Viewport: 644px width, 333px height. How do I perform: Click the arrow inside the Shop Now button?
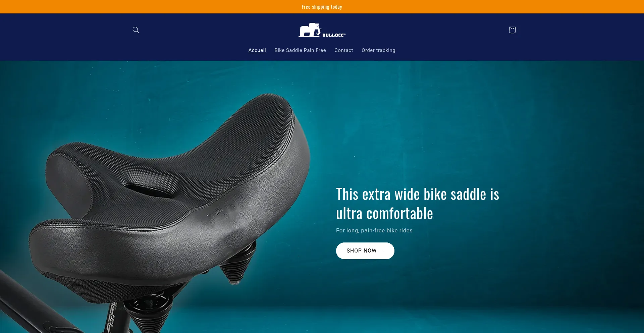(381, 251)
